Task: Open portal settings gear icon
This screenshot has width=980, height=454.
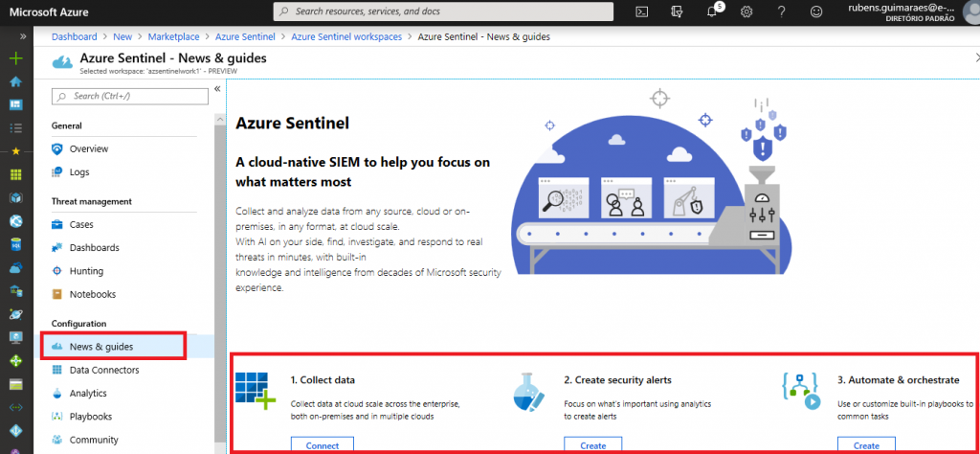Action: [x=746, y=11]
